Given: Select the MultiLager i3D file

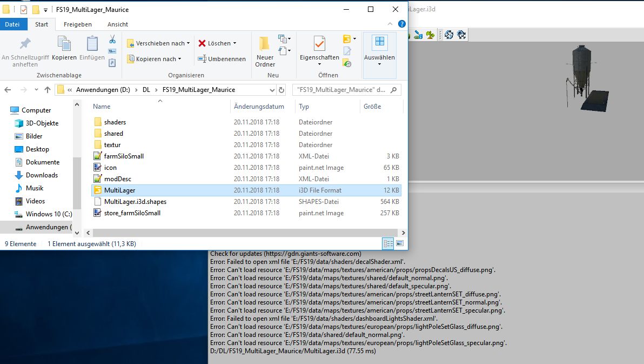Looking at the screenshot, I should click(246, 190).
